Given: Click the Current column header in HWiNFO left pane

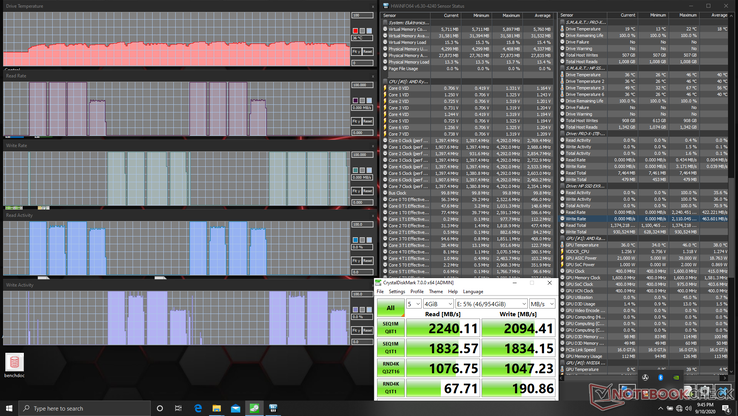Looking at the screenshot, I should click(444, 16).
